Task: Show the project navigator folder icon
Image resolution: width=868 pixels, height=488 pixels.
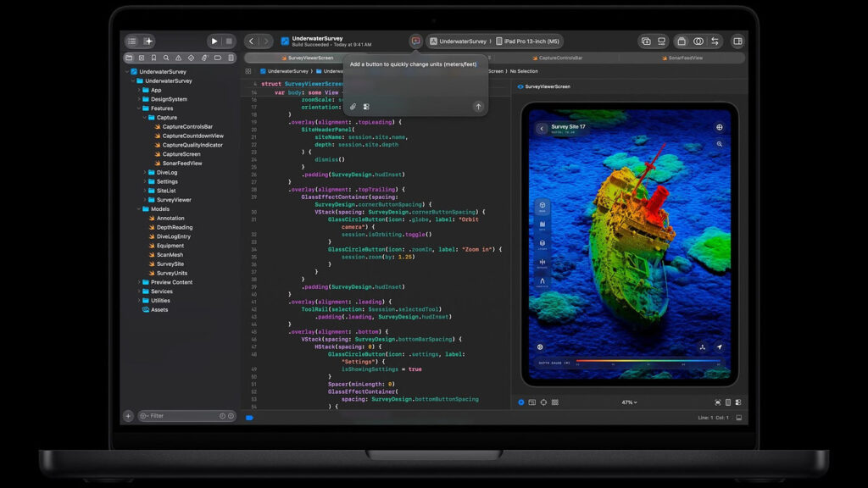Action: point(129,58)
